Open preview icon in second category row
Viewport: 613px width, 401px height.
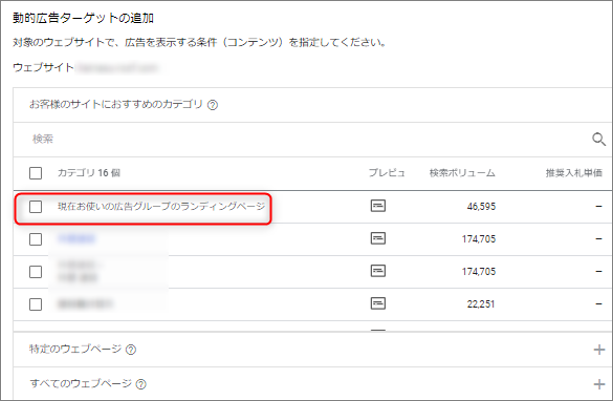(x=378, y=238)
